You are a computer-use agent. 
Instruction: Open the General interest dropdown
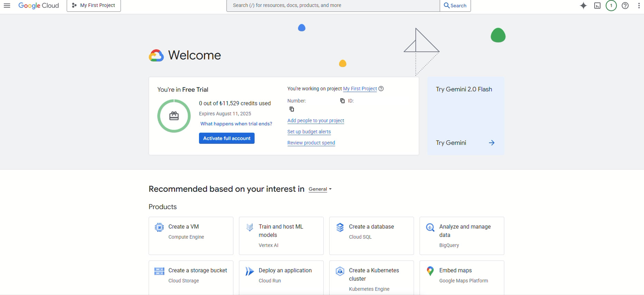coord(320,189)
